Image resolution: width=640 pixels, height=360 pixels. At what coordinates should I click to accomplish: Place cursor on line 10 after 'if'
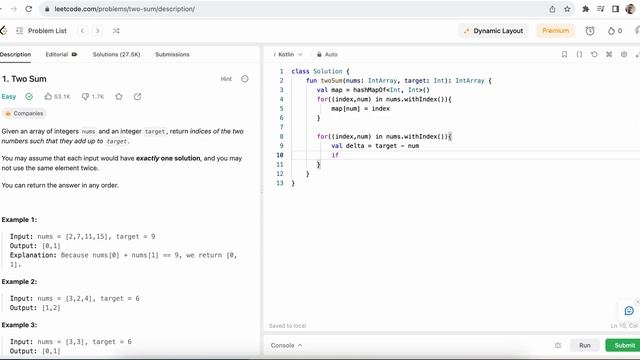coord(340,155)
